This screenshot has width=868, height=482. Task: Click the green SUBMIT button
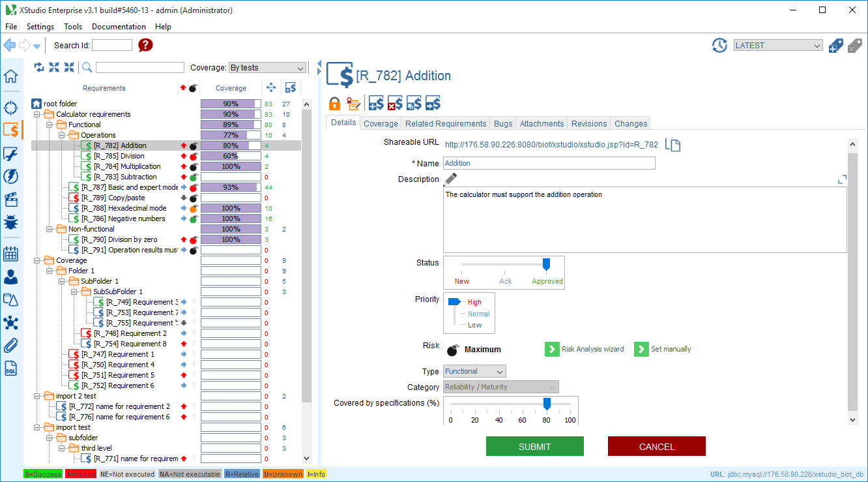pos(535,447)
